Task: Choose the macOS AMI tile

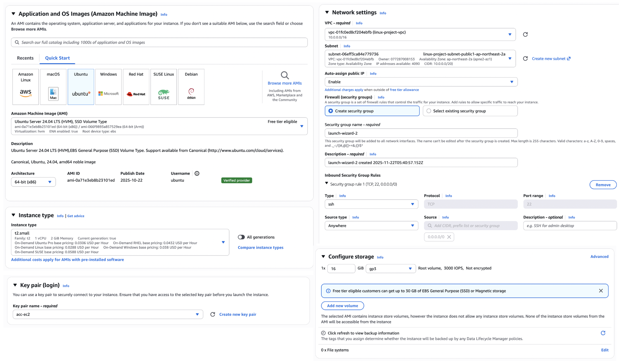Action: [x=53, y=87]
